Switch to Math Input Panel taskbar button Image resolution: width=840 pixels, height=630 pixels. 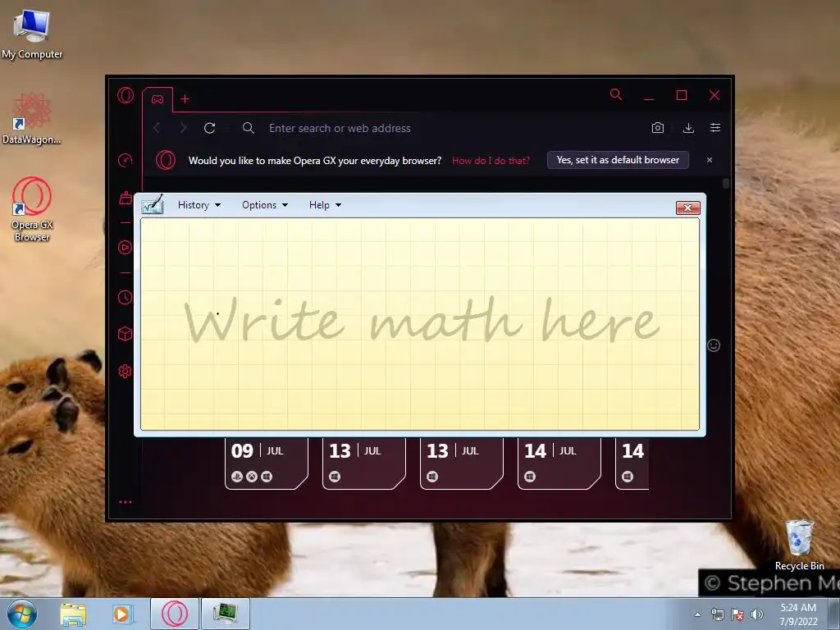[226, 614]
